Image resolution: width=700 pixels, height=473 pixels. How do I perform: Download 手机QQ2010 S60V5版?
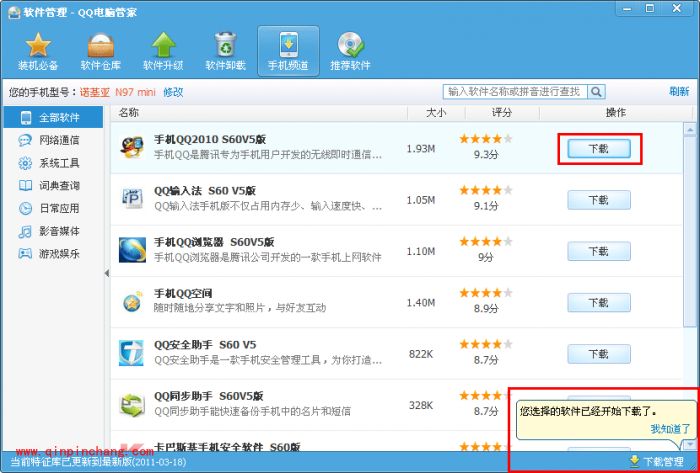[598, 148]
